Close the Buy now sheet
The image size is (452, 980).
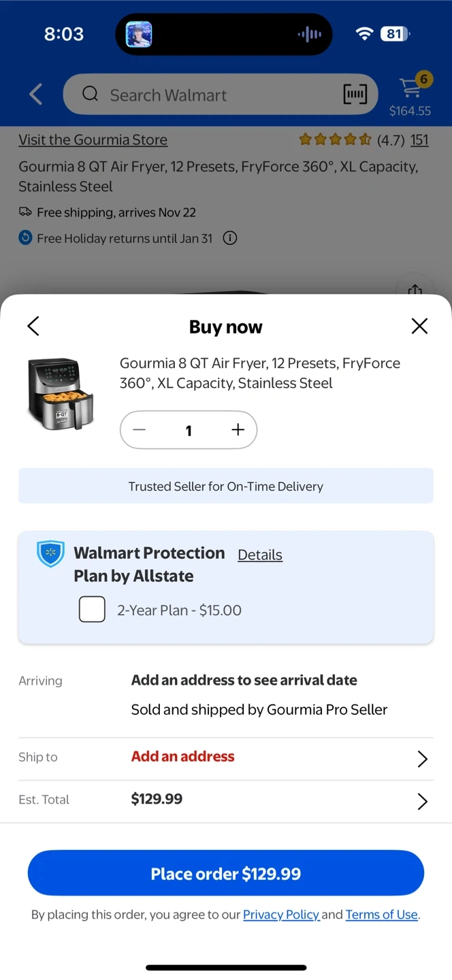419,327
